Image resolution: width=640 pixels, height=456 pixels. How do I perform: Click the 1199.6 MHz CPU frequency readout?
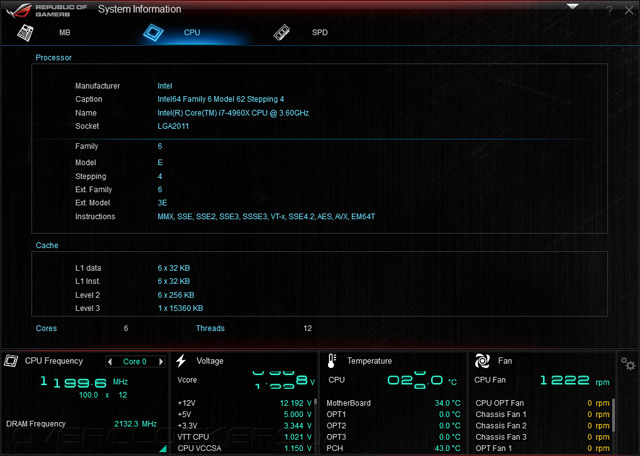point(84,382)
